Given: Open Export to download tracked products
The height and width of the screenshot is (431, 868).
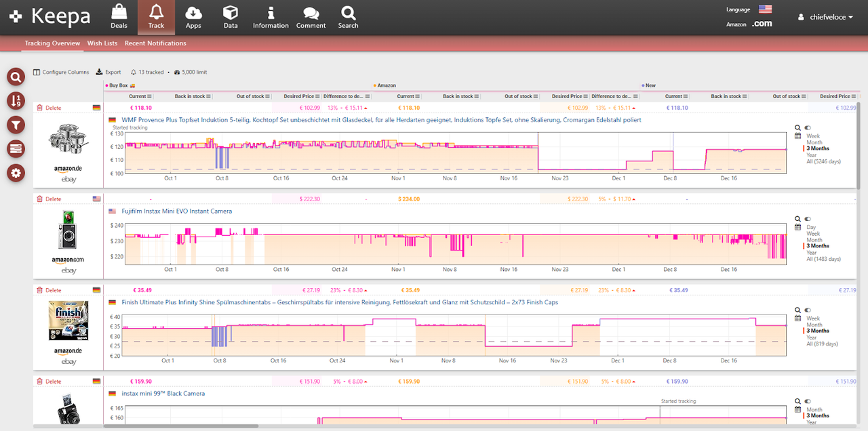Looking at the screenshot, I should [x=108, y=72].
